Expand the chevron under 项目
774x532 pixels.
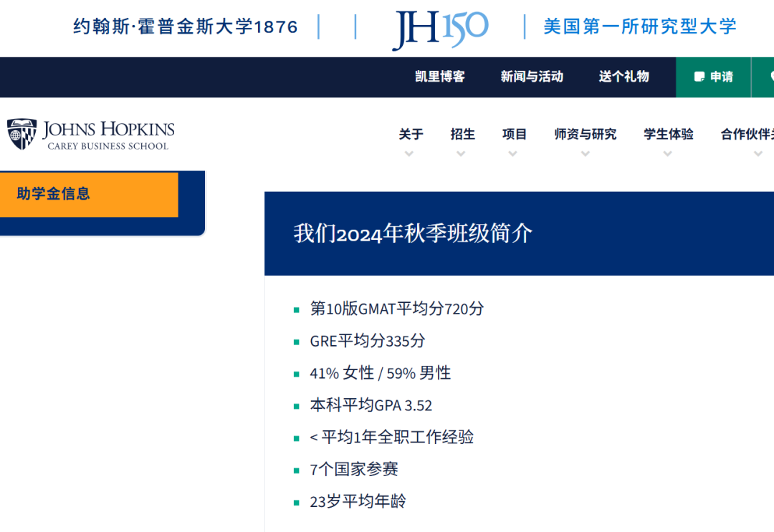pos(513,154)
